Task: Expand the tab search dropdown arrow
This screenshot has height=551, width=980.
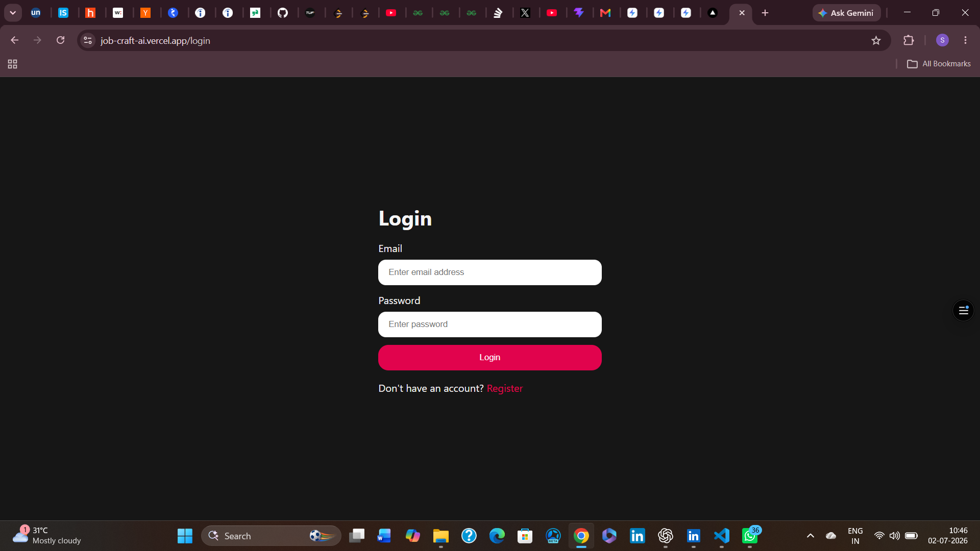Action: (13, 13)
